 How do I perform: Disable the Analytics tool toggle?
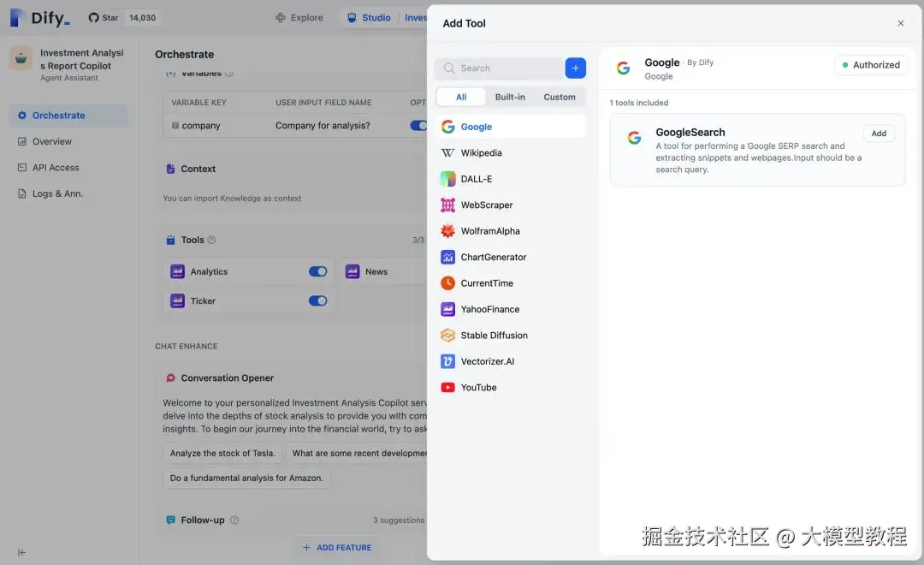[x=317, y=271]
